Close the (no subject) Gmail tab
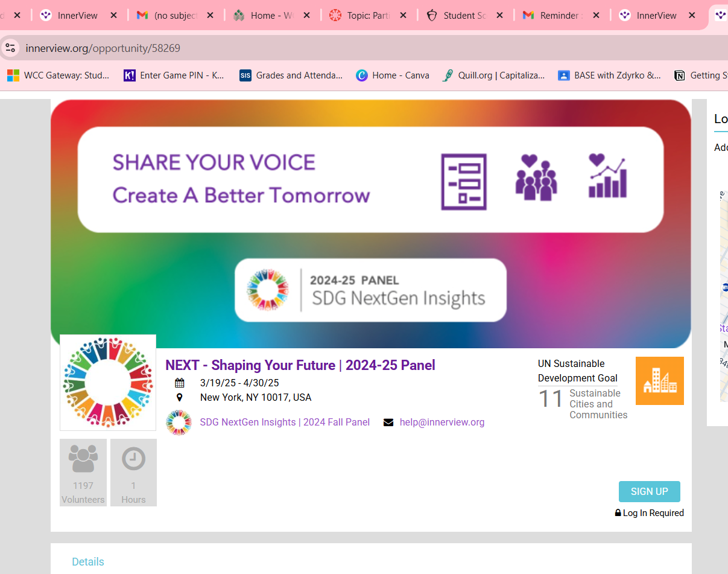Viewport: 728px width, 574px height. (x=210, y=16)
